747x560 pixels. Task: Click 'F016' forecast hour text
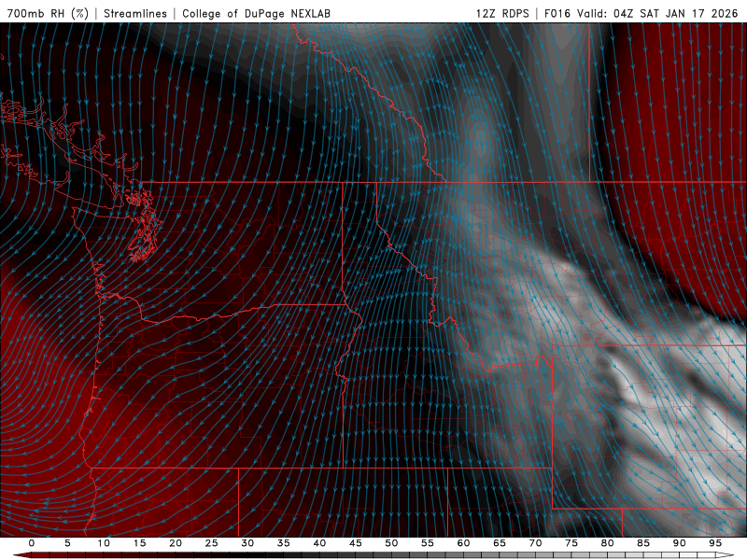coord(557,13)
